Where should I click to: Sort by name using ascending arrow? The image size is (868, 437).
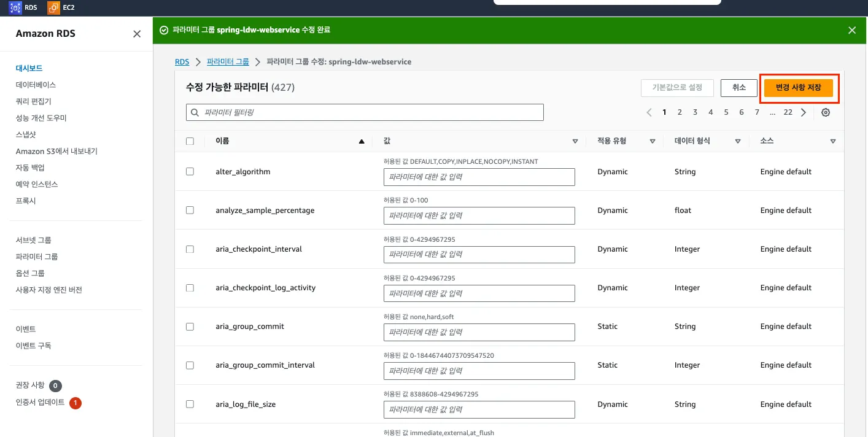coord(362,141)
